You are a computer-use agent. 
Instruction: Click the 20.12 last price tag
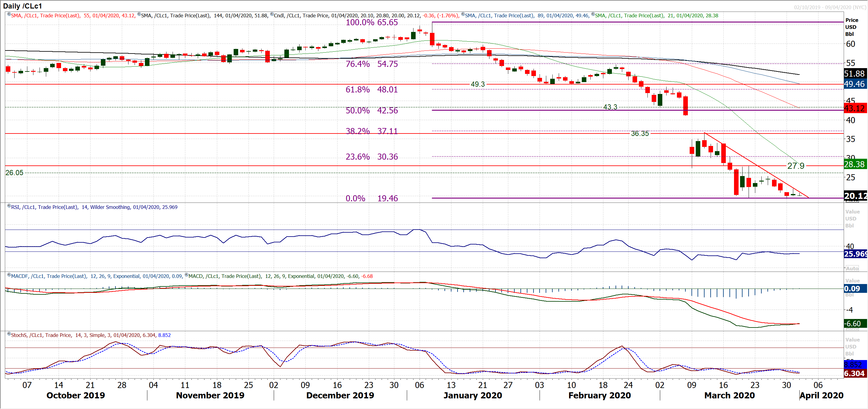click(855, 196)
